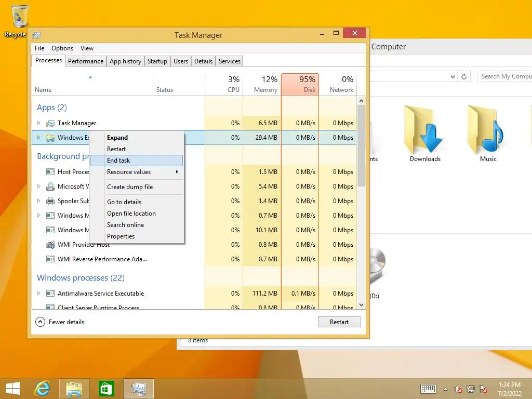This screenshot has width=532, height=399.
Task: Sort by the Memory column header
Action: click(x=262, y=84)
